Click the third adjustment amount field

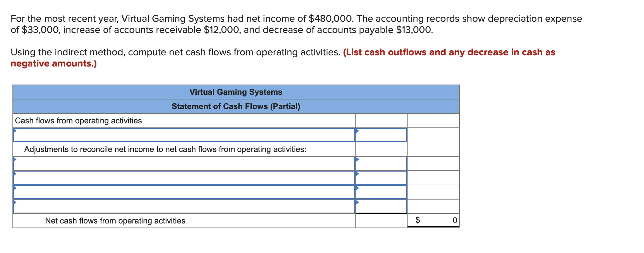[x=381, y=192]
